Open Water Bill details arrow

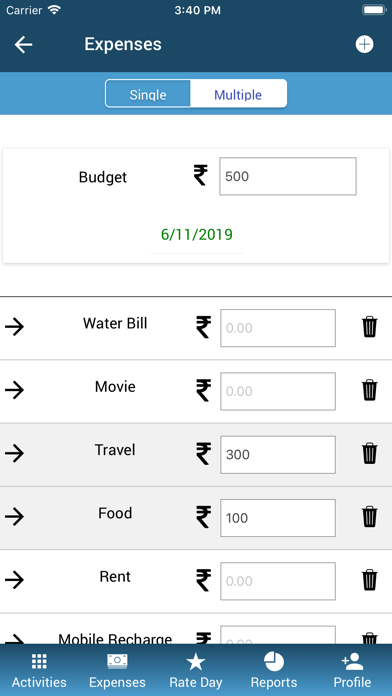[x=15, y=328]
